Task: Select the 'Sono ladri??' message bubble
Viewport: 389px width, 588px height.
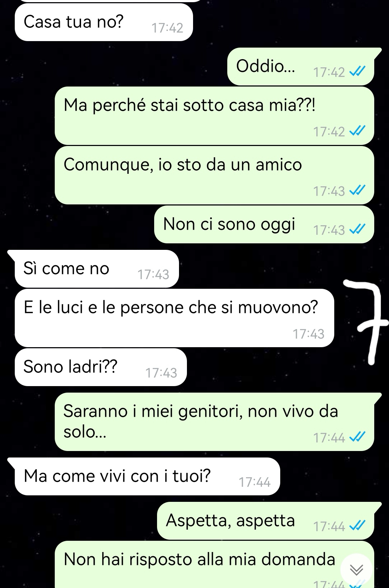Action: coord(101,367)
